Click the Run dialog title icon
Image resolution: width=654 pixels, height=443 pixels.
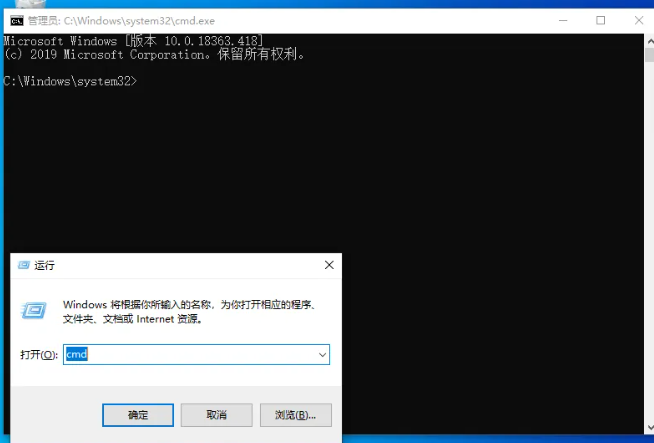pos(24,265)
